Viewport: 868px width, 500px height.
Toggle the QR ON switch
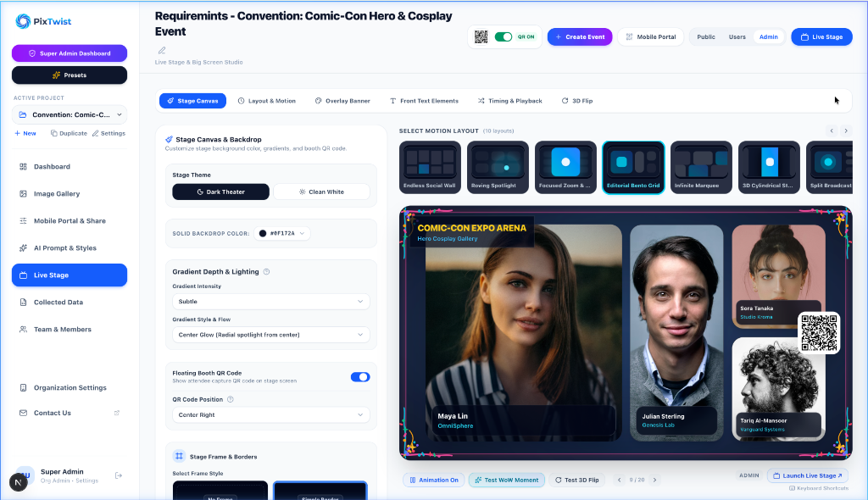504,37
